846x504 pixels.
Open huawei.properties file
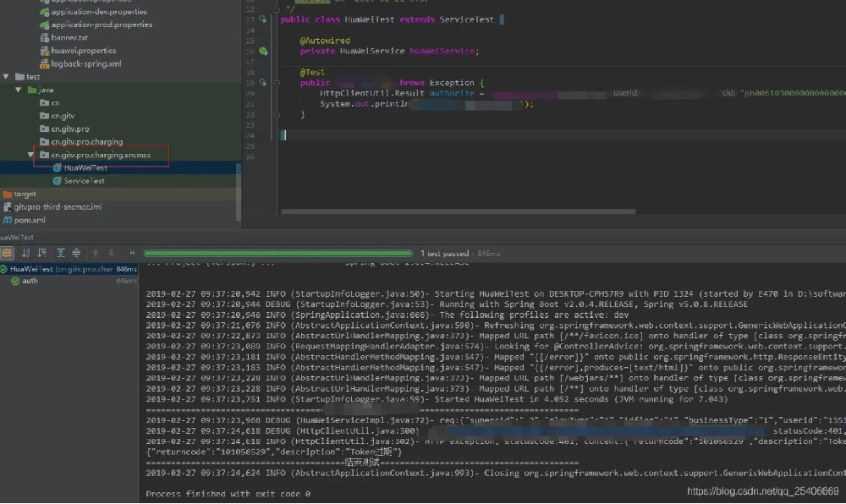(x=84, y=50)
